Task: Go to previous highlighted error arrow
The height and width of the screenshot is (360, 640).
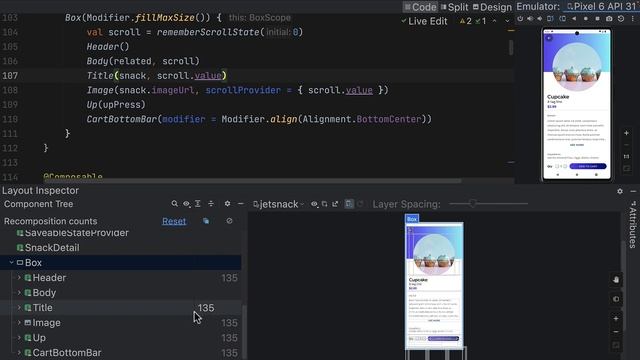Action: tap(494, 21)
